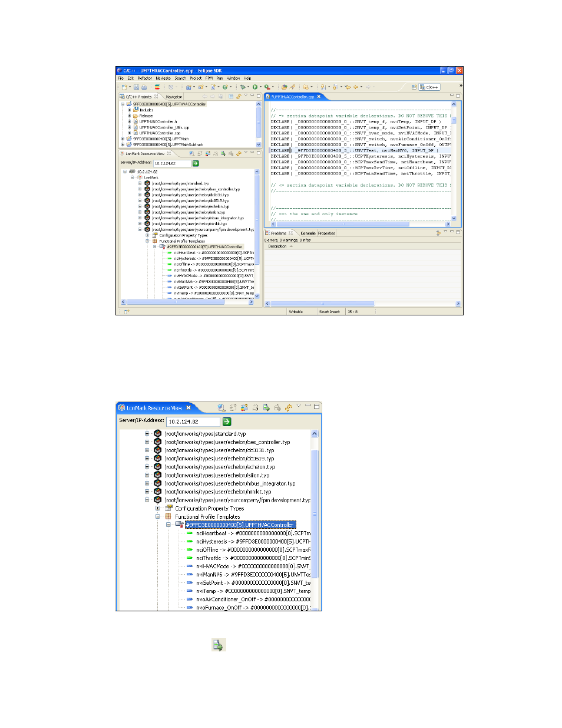Switch to the Console tab

(308, 233)
